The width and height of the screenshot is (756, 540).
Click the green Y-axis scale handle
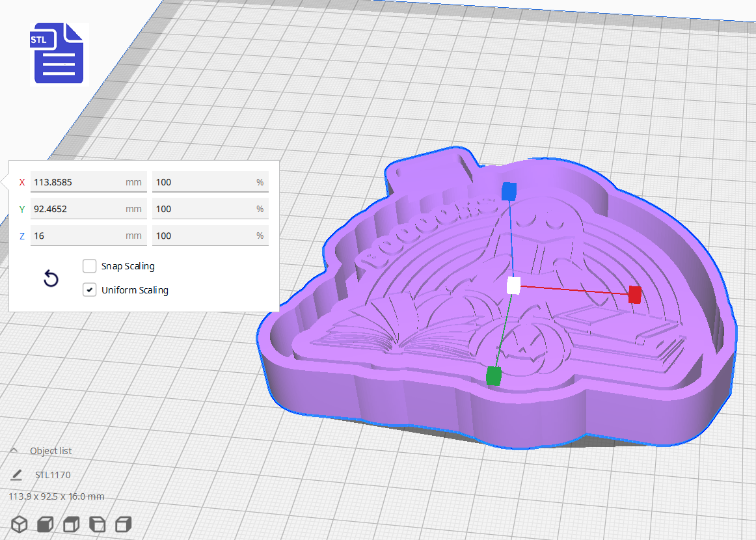pyautogui.click(x=493, y=374)
